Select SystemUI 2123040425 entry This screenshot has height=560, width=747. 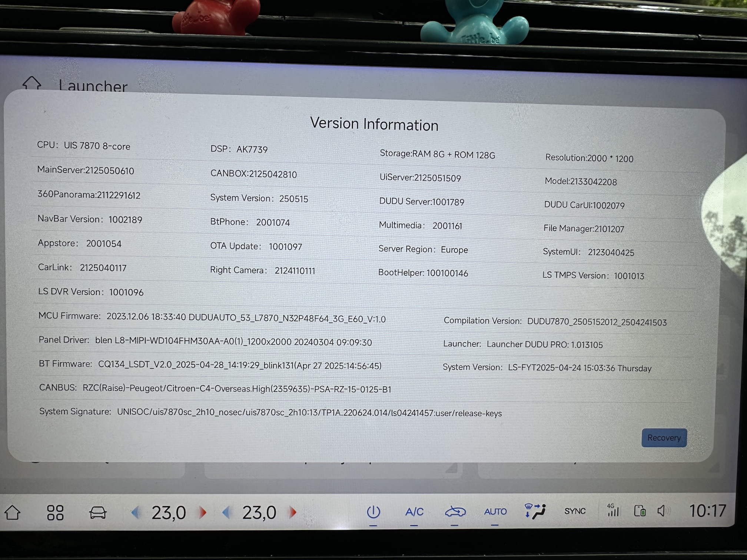pos(588,252)
